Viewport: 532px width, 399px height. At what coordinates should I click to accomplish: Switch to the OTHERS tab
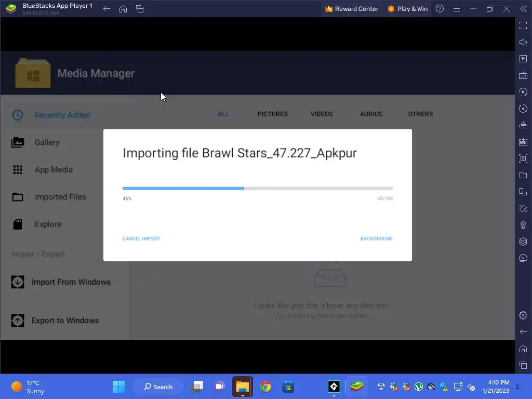pyautogui.click(x=420, y=114)
